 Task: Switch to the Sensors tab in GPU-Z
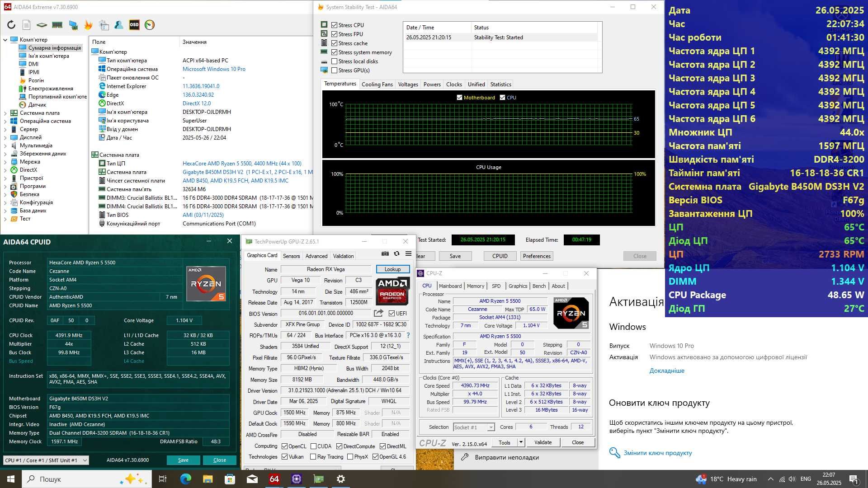pos(291,256)
